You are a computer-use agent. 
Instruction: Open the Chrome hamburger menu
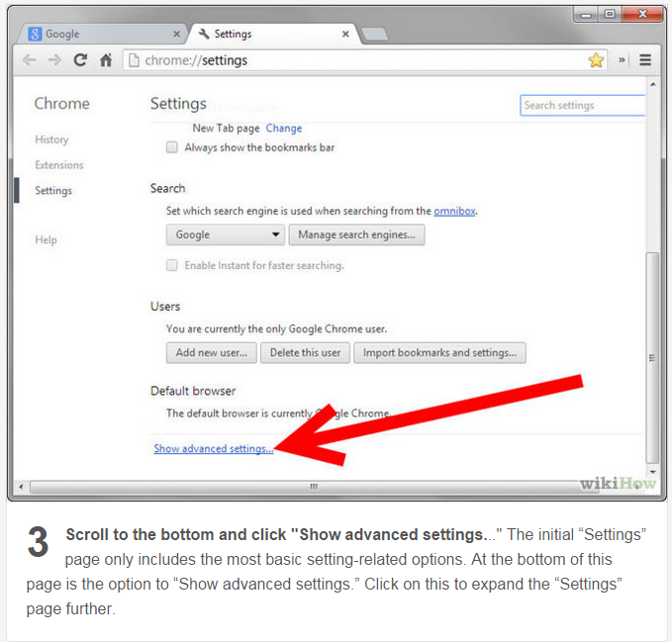(645, 60)
